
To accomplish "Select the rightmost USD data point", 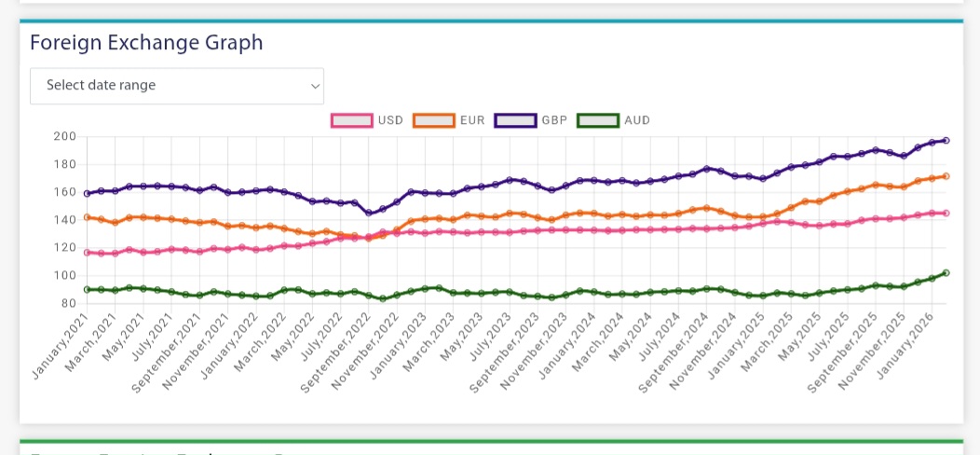I will [946, 213].
